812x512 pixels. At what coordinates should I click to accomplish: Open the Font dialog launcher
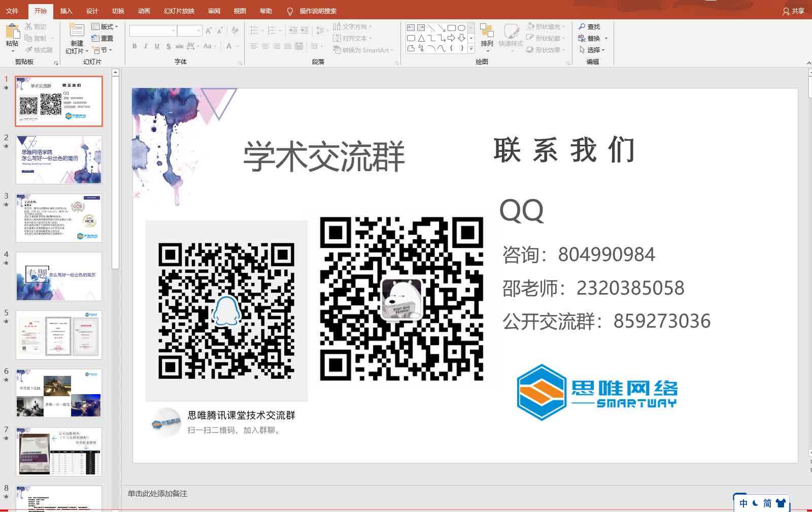pos(240,63)
